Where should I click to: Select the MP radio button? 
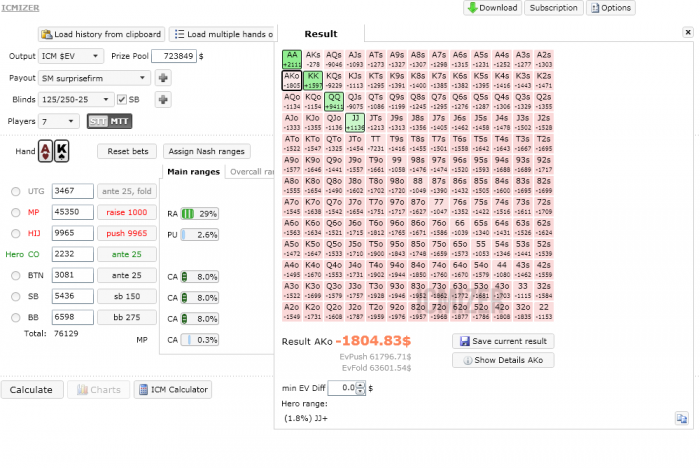16,212
